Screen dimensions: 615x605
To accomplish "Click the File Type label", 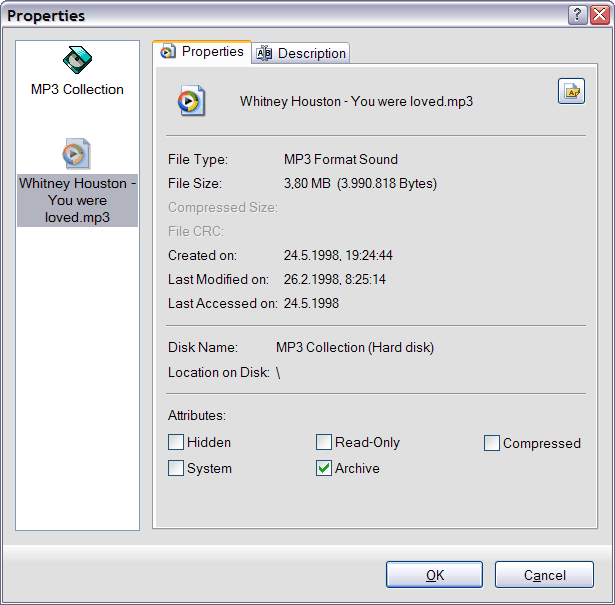I will [198, 160].
